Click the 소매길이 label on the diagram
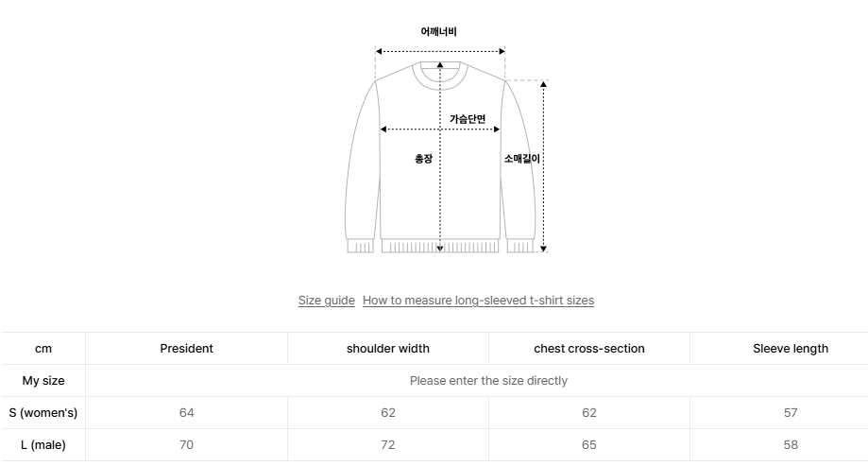The height and width of the screenshot is (466, 868). click(522, 159)
